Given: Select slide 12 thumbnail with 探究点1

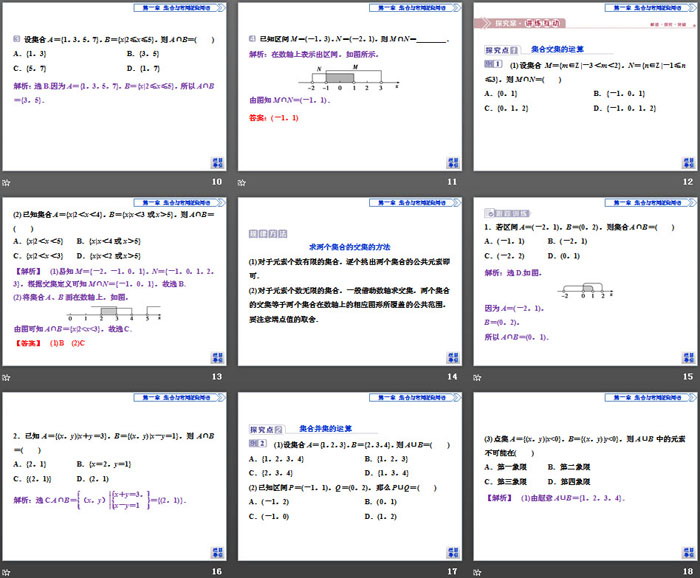Looking at the screenshot, I should 584,88.
